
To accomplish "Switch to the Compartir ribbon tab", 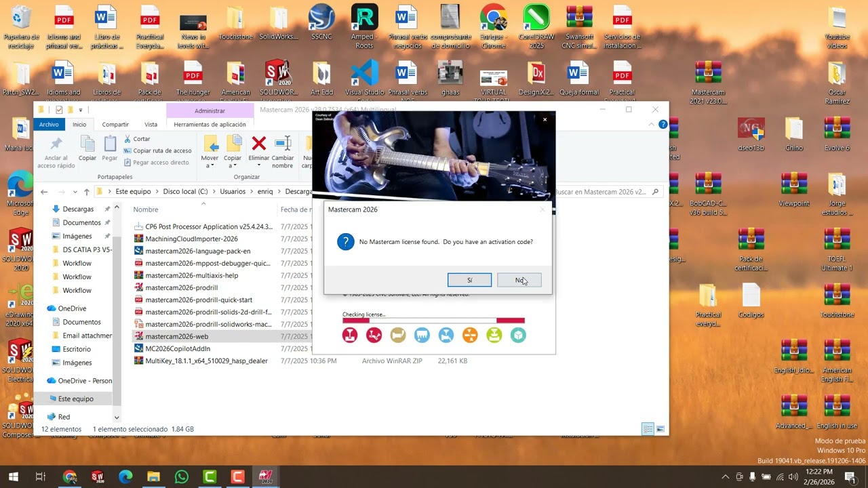I will pyautogui.click(x=115, y=125).
